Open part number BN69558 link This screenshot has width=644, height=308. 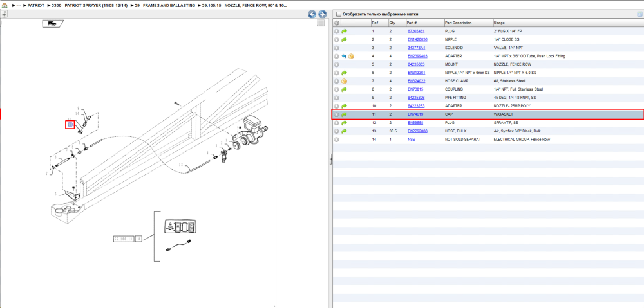415,123
